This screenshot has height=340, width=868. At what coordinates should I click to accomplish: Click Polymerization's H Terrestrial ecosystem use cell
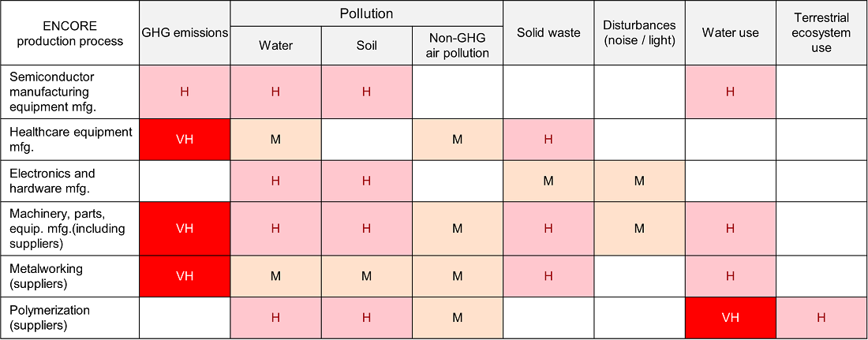click(x=821, y=317)
